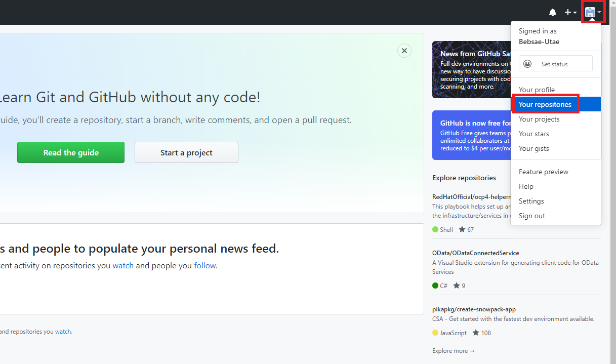Screen dimensions: 616x364
Task: Follow the follow link in the news feed
Action: point(205,265)
